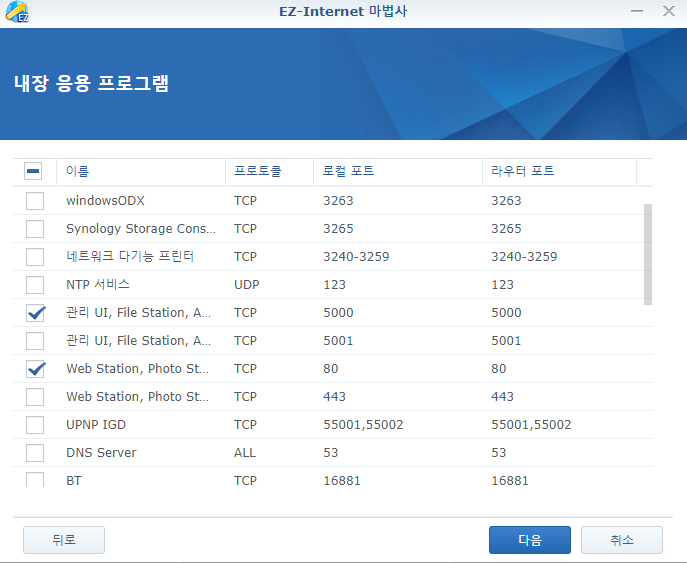Toggle the select-all checkbox in the header
This screenshot has width=687, height=563.
point(33,171)
